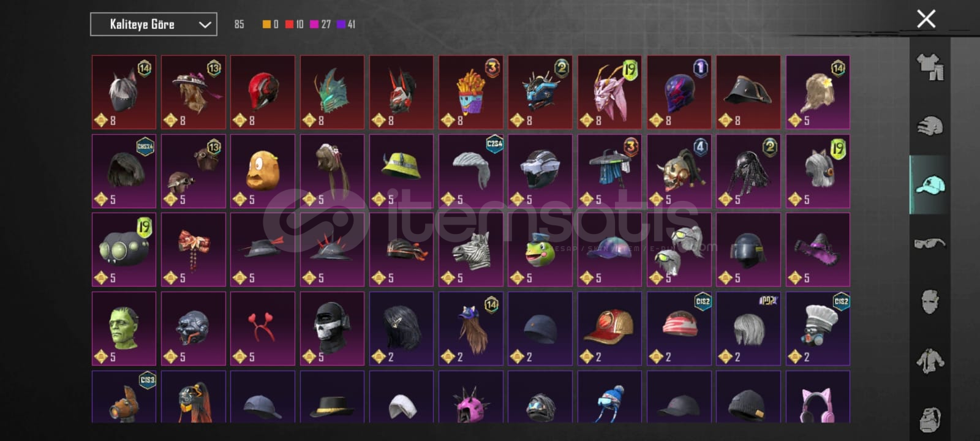Select the jacket category in sidebar
This screenshot has height=441, width=980.
tap(930, 361)
